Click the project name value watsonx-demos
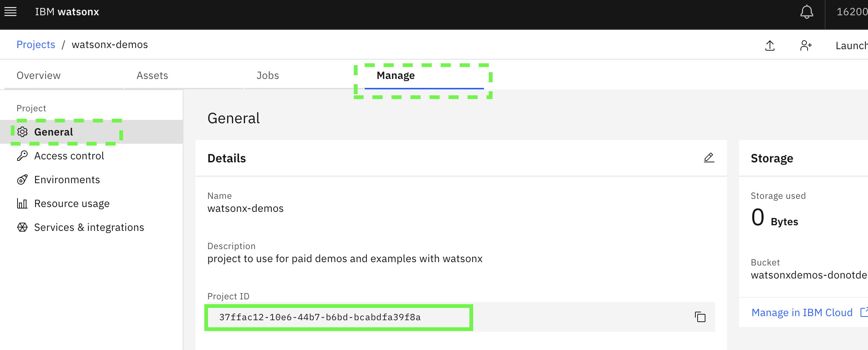Image resolution: width=868 pixels, height=350 pixels. 245,208
